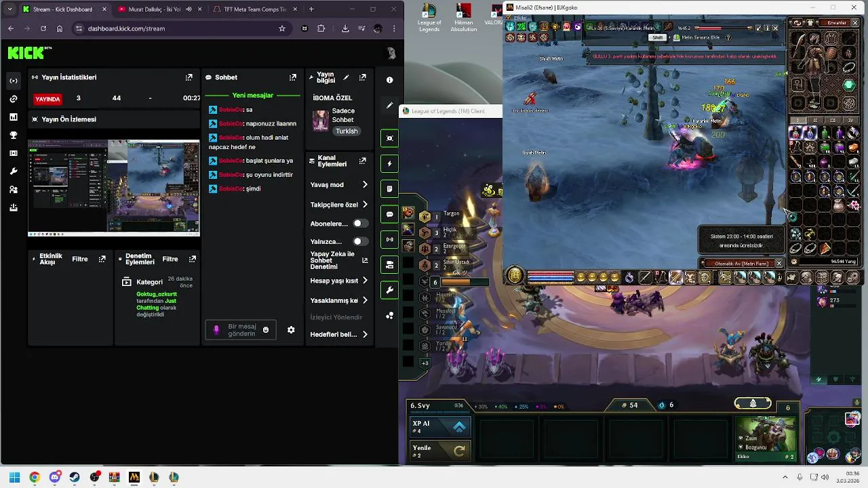Viewport: 868px width, 488px height.
Task: Click the info icon in right widget bar
Action: [x=390, y=80]
